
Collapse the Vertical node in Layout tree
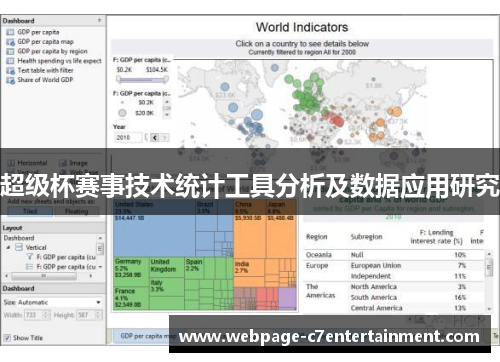[9, 247]
